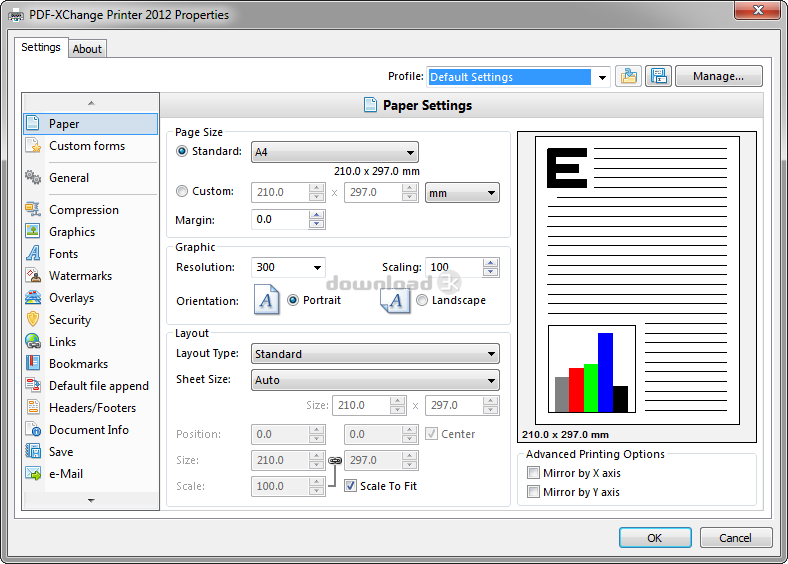Increase Scaling value with up stepper
Screen dimensions: 788x564
pyautogui.click(x=490, y=263)
